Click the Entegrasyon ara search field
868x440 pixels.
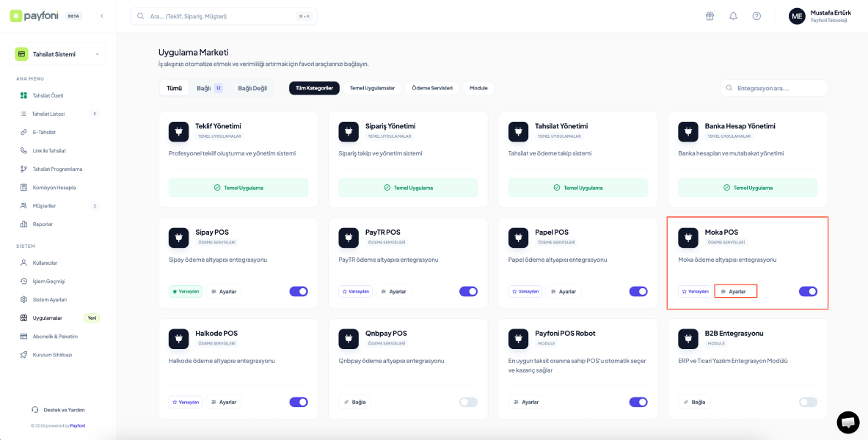tap(774, 88)
